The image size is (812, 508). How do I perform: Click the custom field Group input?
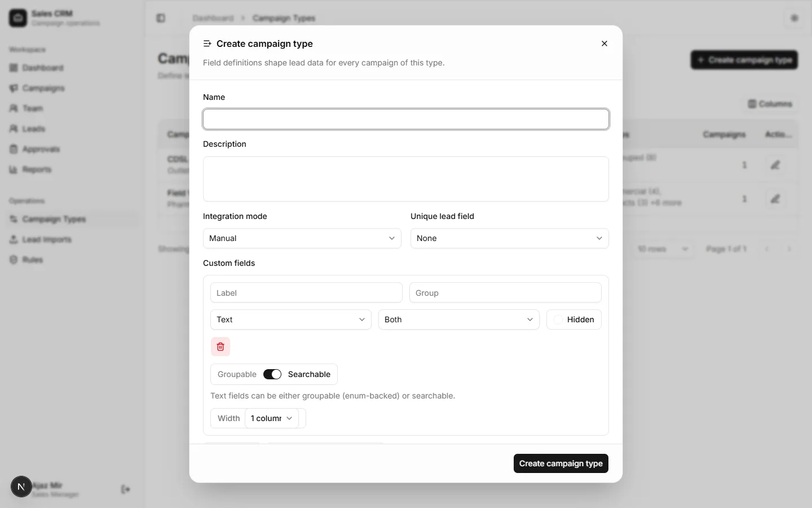[x=505, y=293]
